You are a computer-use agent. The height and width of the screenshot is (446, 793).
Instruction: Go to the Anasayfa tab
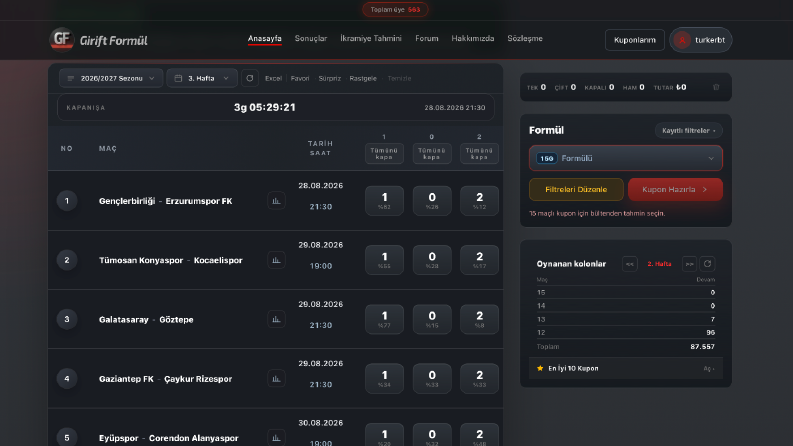click(265, 38)
